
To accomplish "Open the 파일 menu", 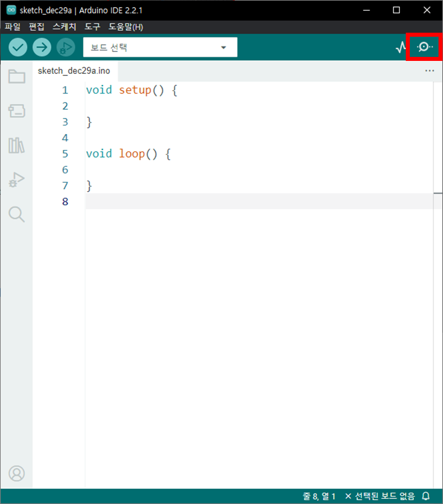I will click(13, 27).
